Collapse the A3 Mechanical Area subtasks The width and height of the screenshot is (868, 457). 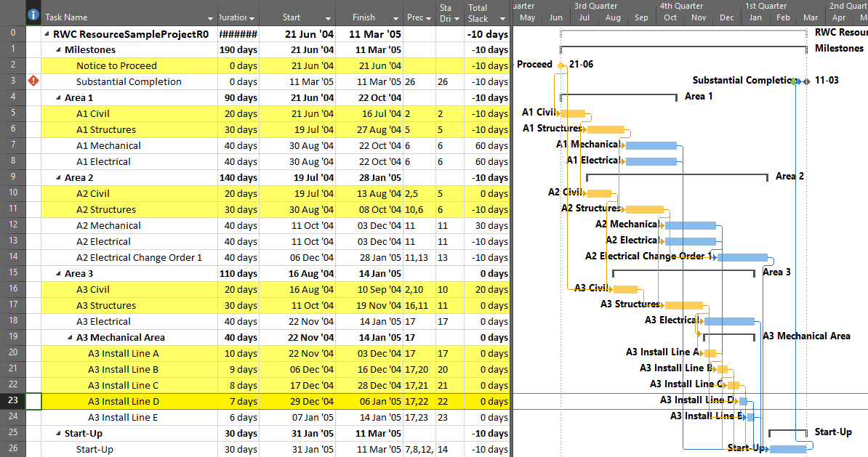(70, 337)
